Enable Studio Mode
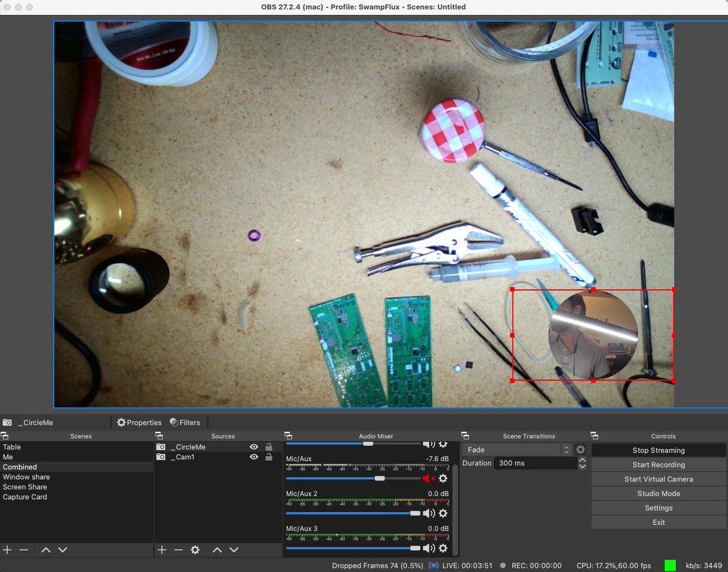Screen dimensions: 728x572 click(x=658, y=493)
